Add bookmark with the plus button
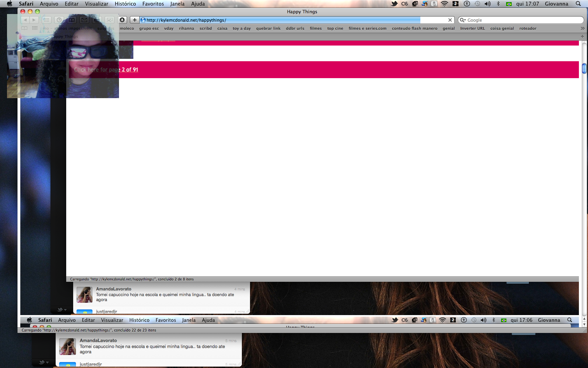This screenshot has width=588, height=368. [134, 20]
